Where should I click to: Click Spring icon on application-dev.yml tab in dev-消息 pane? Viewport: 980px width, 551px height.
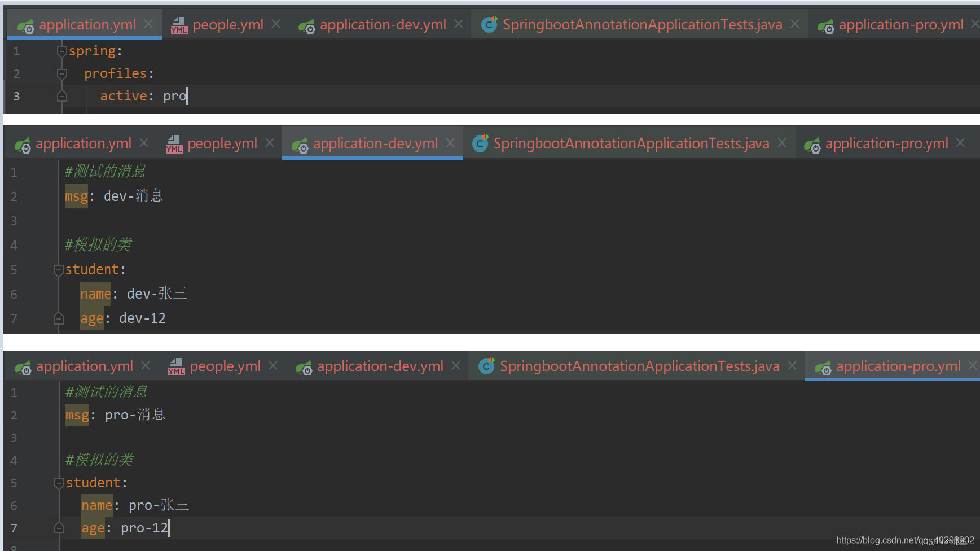[300, 145]
